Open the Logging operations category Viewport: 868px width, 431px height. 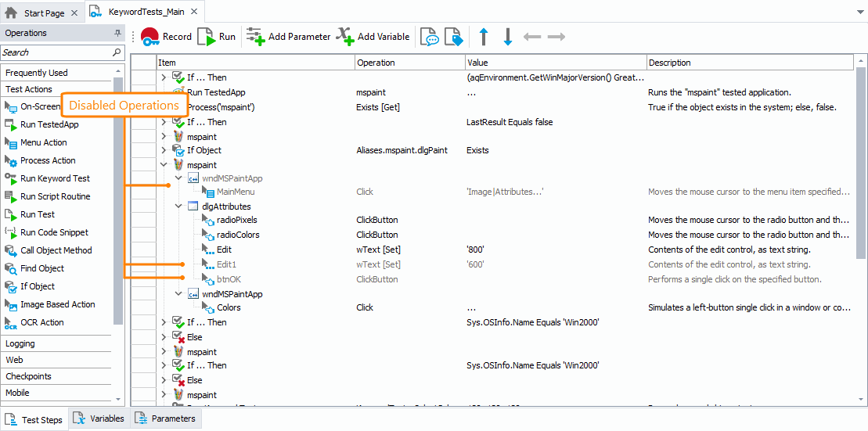[20, 343]
